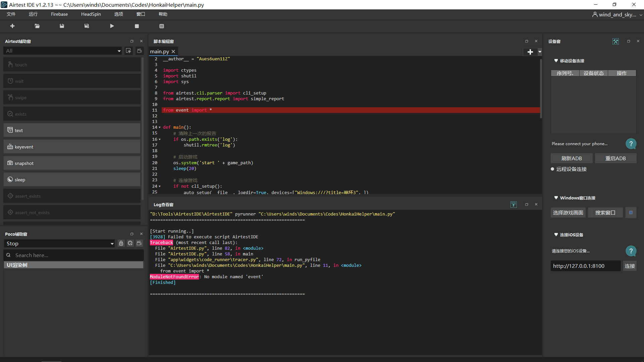The height and width of the screenshot is (362, 644).
Task: Select the UI渲染树 tree root
Action: point(73,265)
